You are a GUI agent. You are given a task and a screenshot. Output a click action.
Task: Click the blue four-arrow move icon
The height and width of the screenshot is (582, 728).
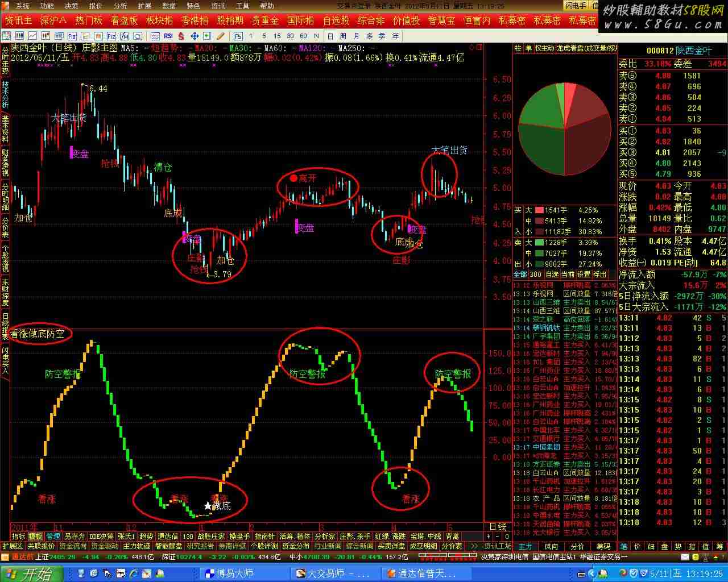(x=194, y=36)
